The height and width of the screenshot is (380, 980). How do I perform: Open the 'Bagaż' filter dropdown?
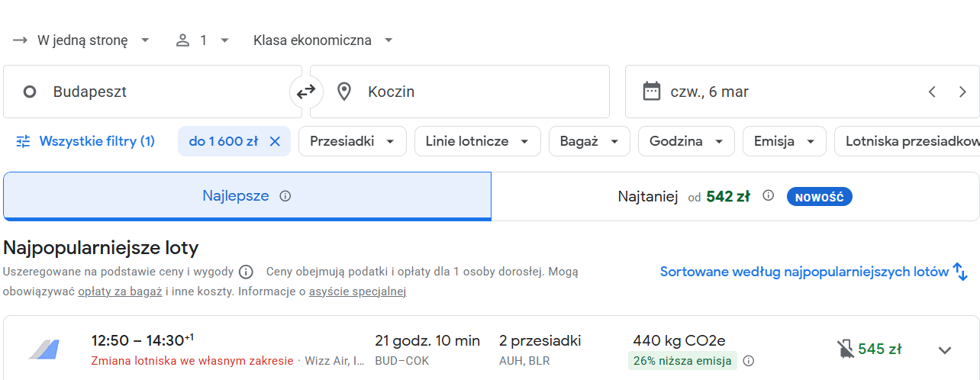pos(589,141)
